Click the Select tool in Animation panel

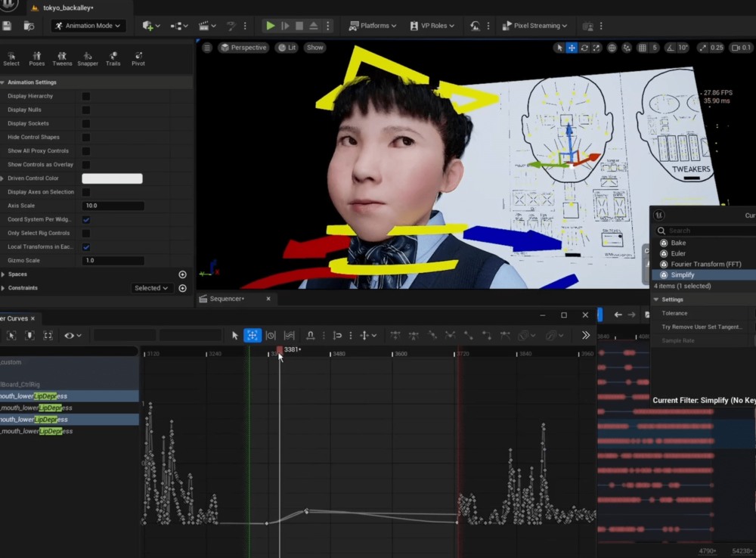[11, 59]
